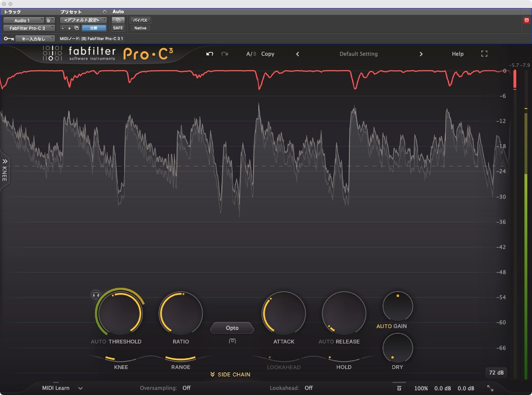Go to the next preset with right arrow
Screen dimensions: 532x395
421,54
